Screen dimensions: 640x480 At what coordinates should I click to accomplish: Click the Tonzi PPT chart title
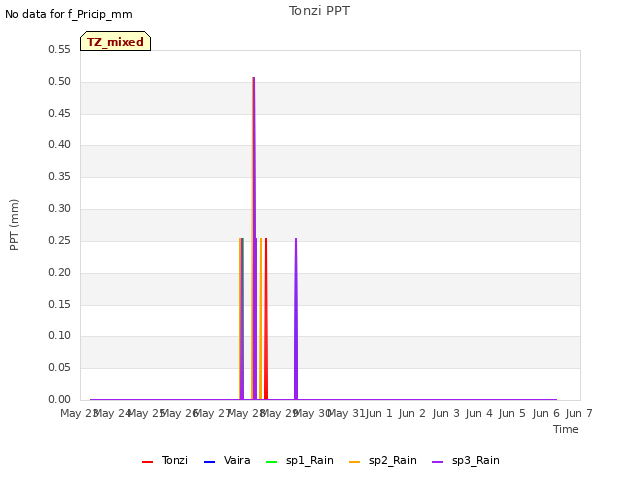point(319,11)
